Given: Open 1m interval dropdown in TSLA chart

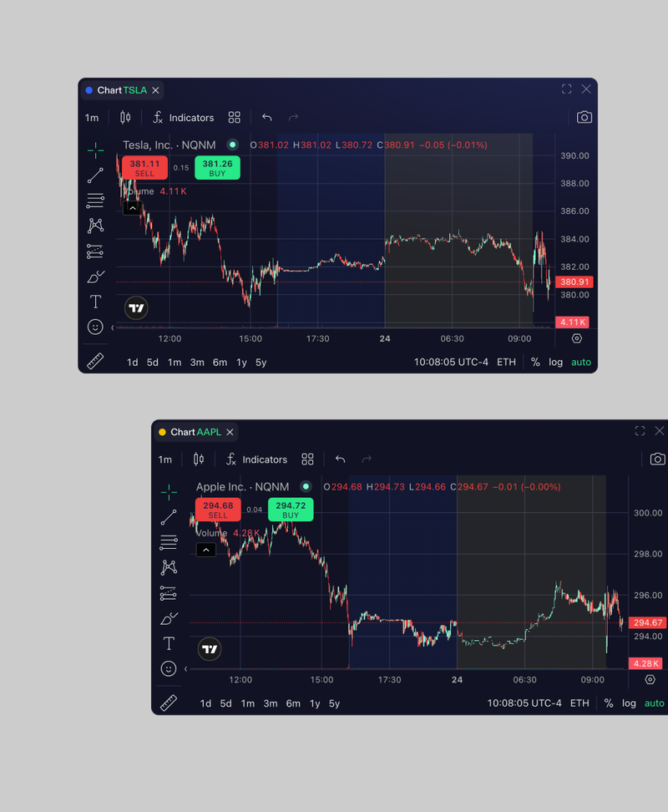Looking at the screenshot, I should point(92,118).
